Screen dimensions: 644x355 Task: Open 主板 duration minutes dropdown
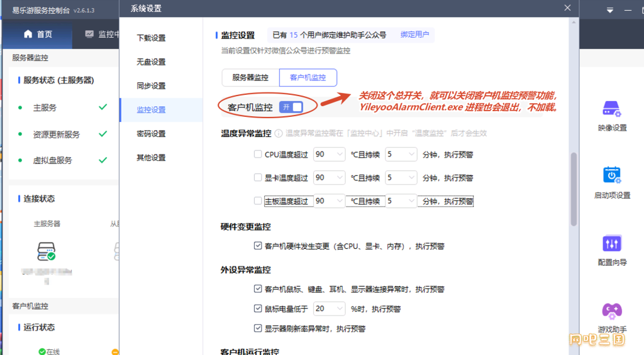pos(401,201)
